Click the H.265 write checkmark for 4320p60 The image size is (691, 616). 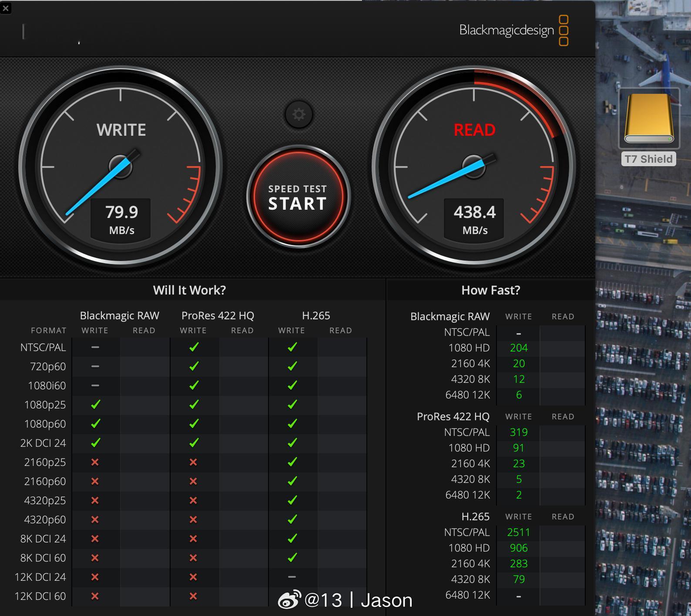tap(292, 519)
